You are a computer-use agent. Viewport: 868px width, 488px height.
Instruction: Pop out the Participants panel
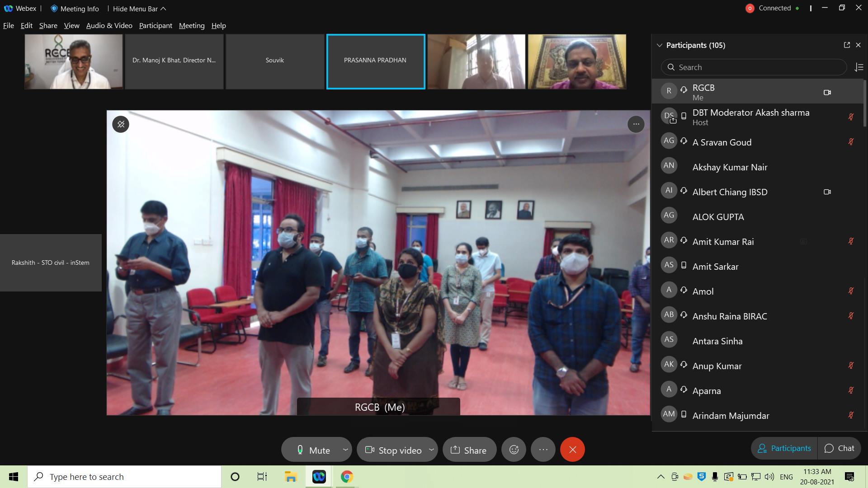tap(847, 45)
